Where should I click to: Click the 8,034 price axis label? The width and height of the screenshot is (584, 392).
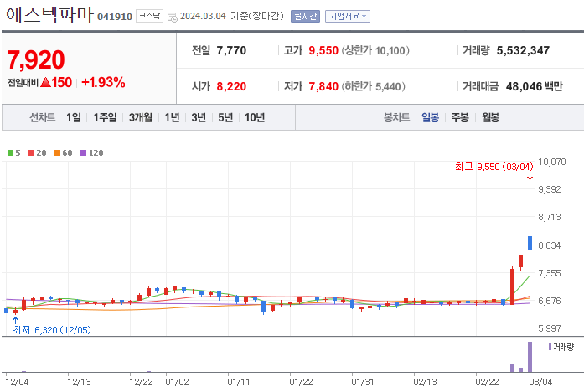(550, 245)
